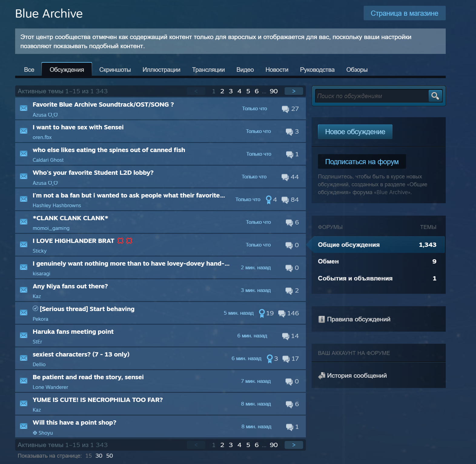
Task: Click envelope icon beside '*CLANK CLANK CLANK*' thread
Action: (24, 222)
